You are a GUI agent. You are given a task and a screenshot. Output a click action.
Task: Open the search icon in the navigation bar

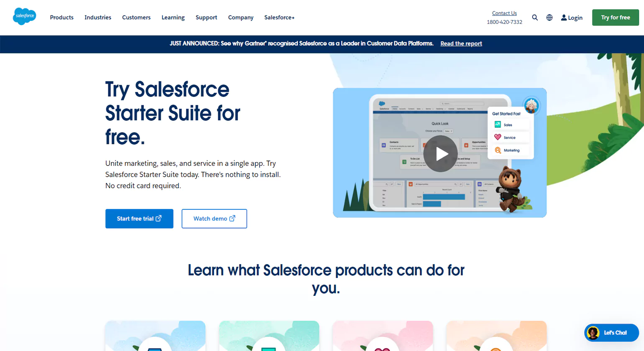(x=535, y=18)
